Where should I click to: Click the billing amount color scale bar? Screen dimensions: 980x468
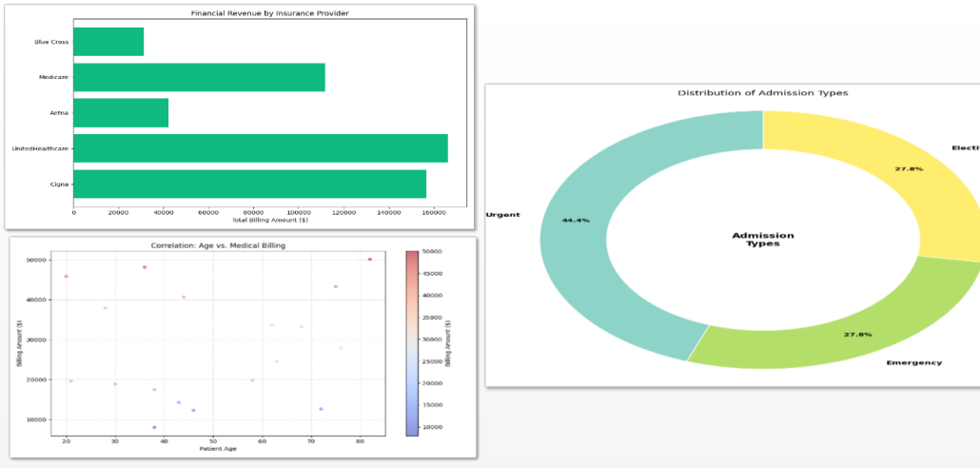(x=411, y=343)
